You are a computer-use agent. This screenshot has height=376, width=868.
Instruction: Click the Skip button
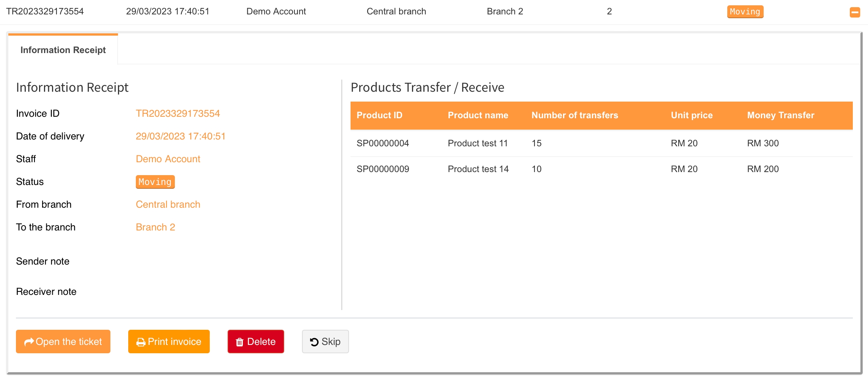click(x=325, y=342)
